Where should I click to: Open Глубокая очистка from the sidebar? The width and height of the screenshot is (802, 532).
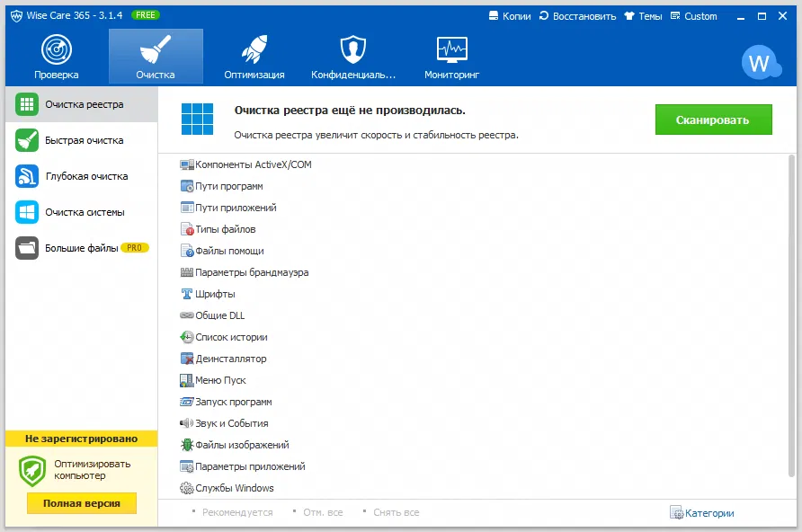(27, 175)
